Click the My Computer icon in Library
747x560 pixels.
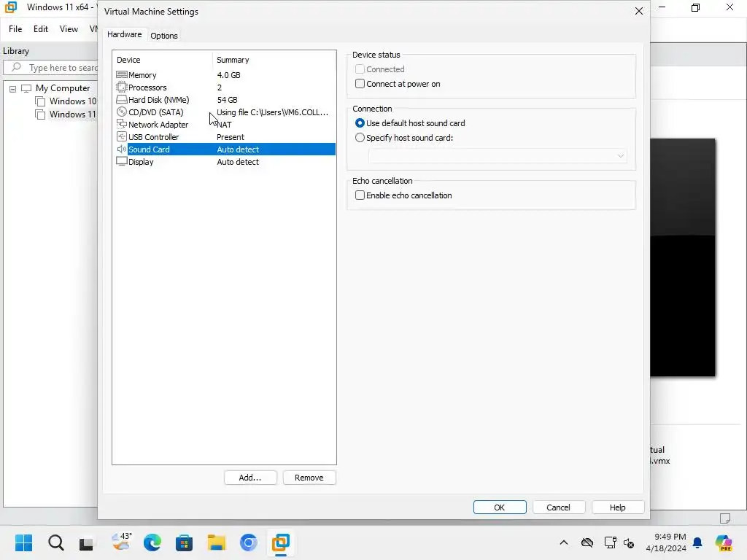click(x=26, y=88)
